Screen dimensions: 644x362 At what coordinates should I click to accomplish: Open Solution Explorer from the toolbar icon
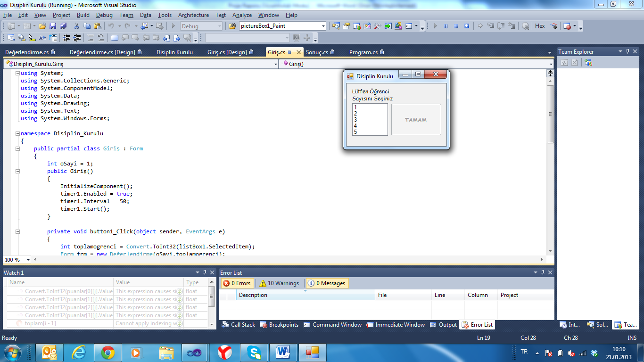pyautogui.click(x=336, y=26)
